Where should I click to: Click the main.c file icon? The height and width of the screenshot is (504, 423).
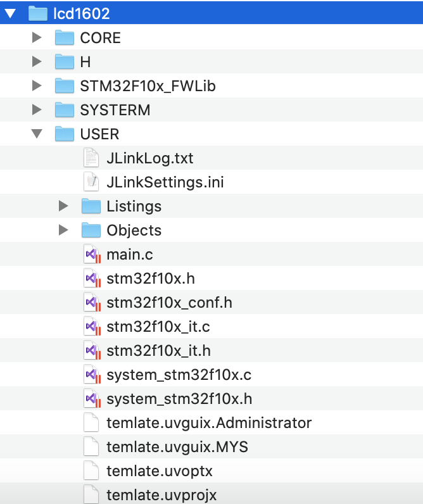(x=92, y=255)
